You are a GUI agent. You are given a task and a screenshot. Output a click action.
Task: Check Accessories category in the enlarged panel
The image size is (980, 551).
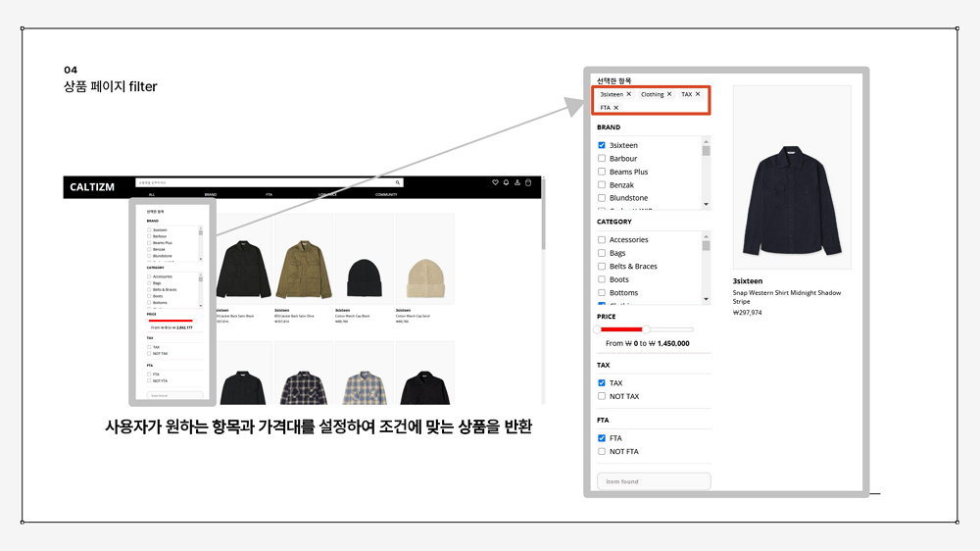point(602,239)
